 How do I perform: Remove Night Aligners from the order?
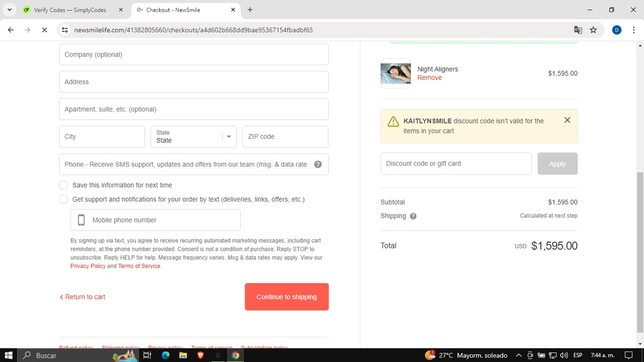coord(429,78)
